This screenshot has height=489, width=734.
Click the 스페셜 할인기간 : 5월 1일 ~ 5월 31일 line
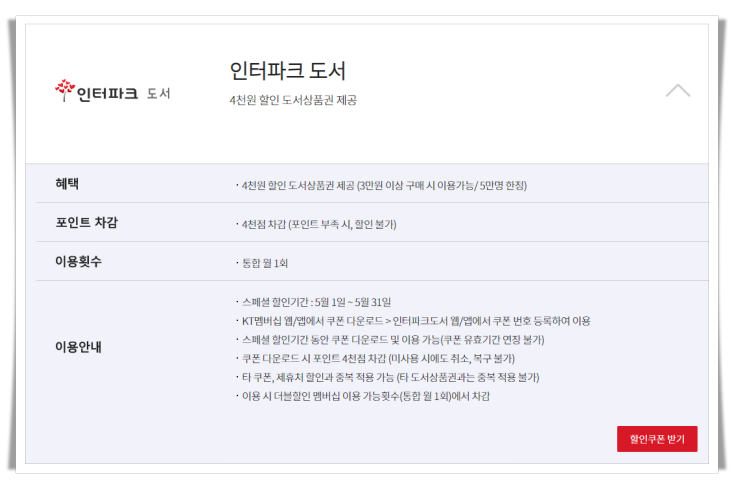316,302
